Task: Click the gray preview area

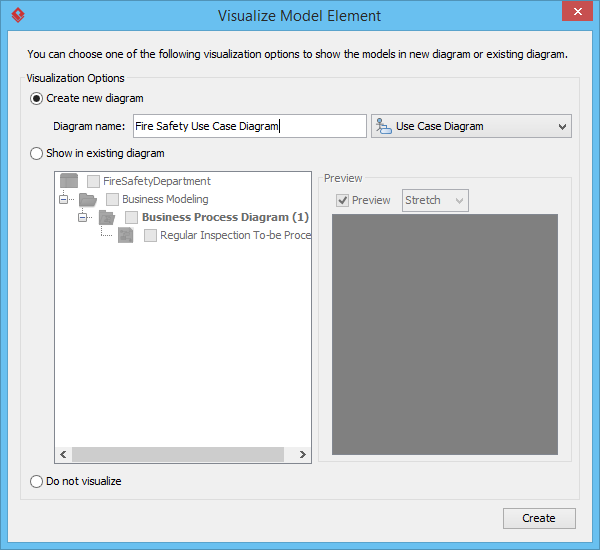Action: [445, 335]
